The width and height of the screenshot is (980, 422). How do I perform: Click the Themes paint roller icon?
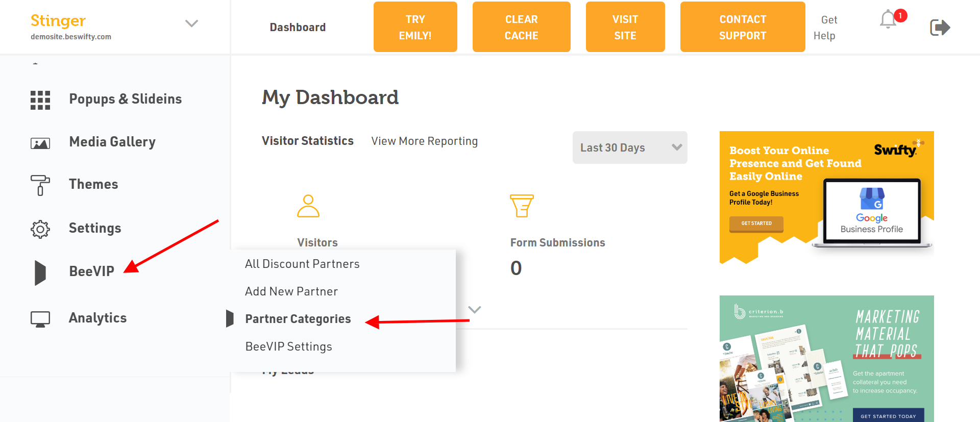tap(40, 185)
